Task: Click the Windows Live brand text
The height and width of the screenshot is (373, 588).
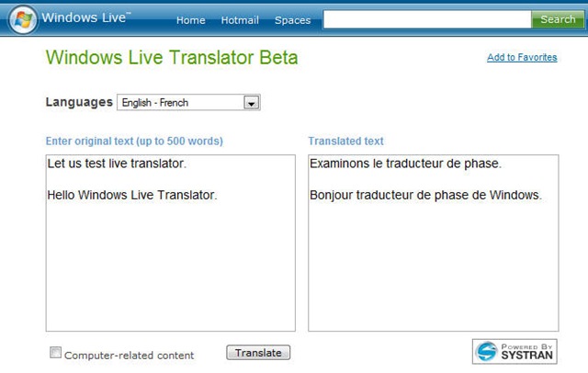Action: [x=86, y=17]
